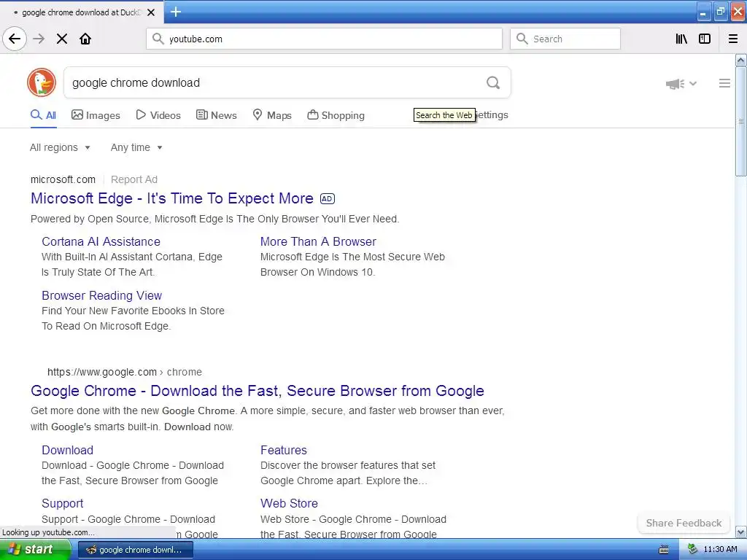
Task: Open Microsoft Edge ad headline link
Action: 172,198
